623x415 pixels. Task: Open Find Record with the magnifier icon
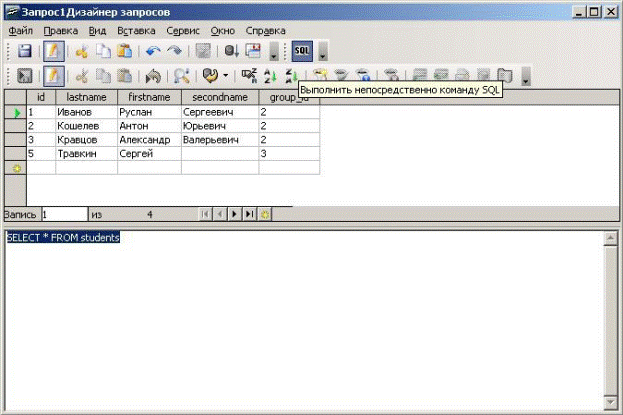click(x=182, y=76)
